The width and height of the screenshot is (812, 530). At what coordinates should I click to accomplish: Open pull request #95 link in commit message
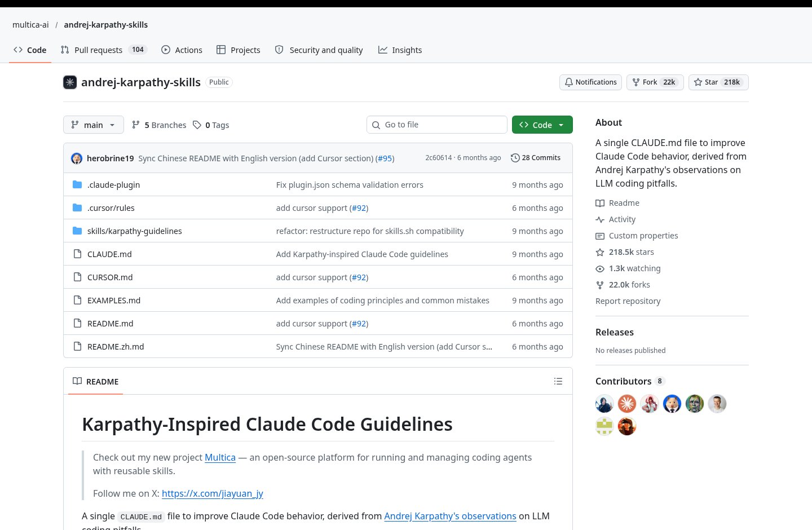[385, 158]
